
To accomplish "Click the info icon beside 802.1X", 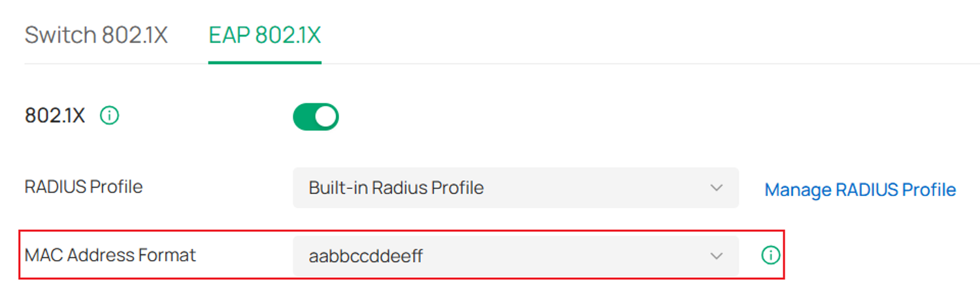I will 109,116.
